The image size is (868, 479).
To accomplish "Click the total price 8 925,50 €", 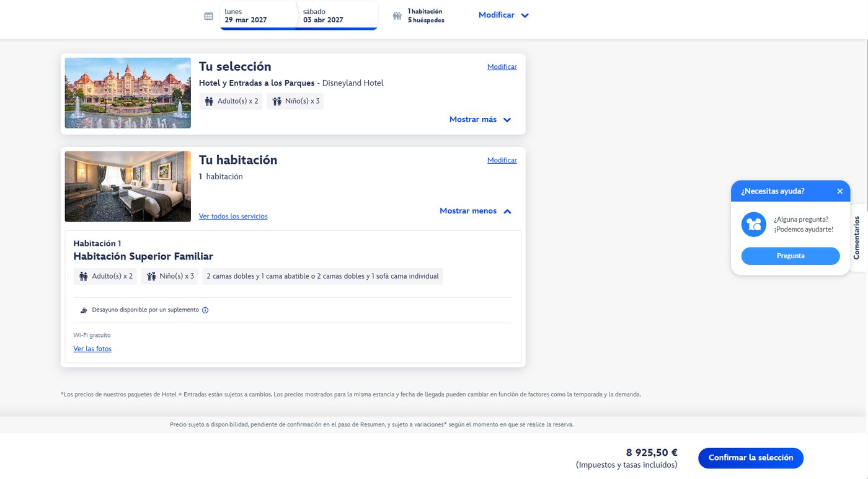I will coord(651,453).
